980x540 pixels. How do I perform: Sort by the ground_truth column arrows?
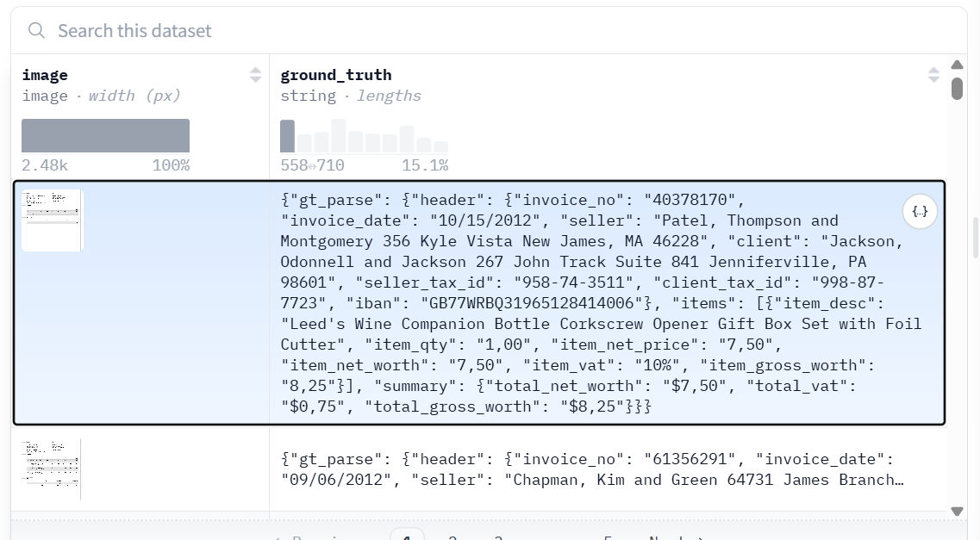[933, 75]
